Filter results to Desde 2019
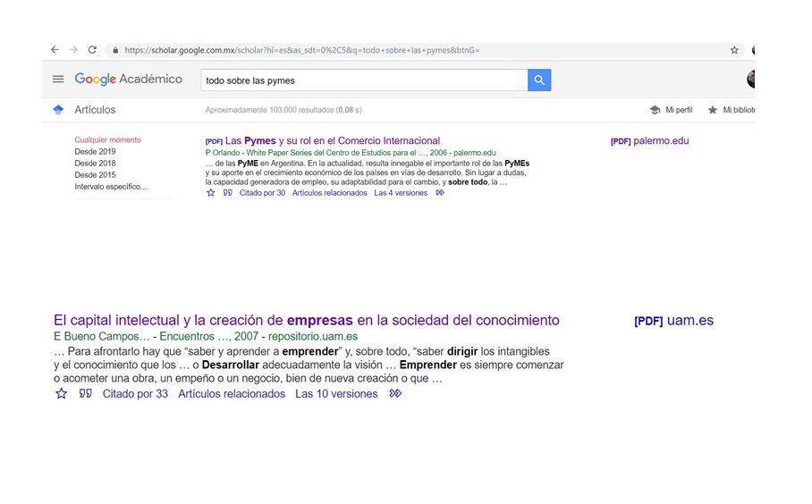The height and width of the screenshot is (504, 812). coord(95,152)
